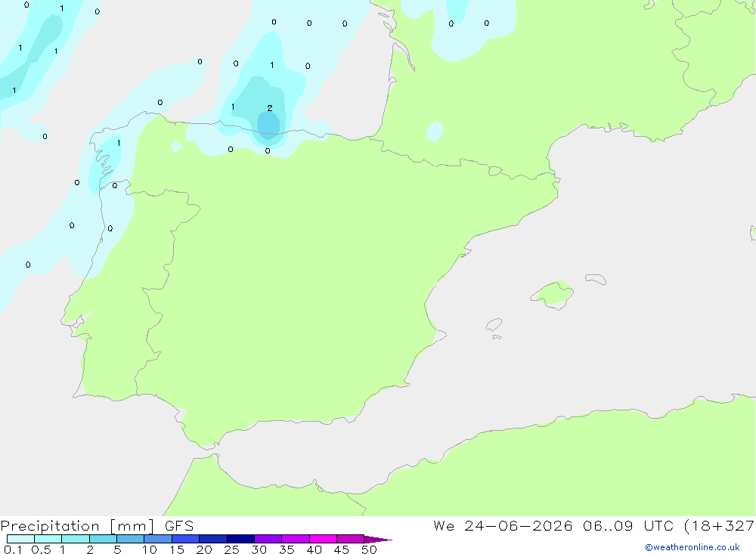Image resolution: width=756 pixels, height=554 pixels.
Task: Click the darkest blue rain patch off northern Spain
Action: [268, 125]
